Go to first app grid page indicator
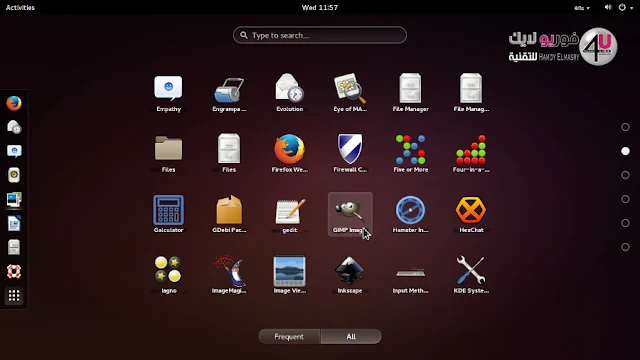The width and height of the screenshot is (640, 360). pos(625,127)
